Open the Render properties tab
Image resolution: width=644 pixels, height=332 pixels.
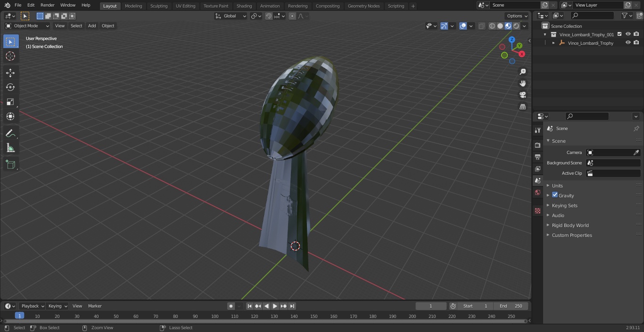coord(537,145)
